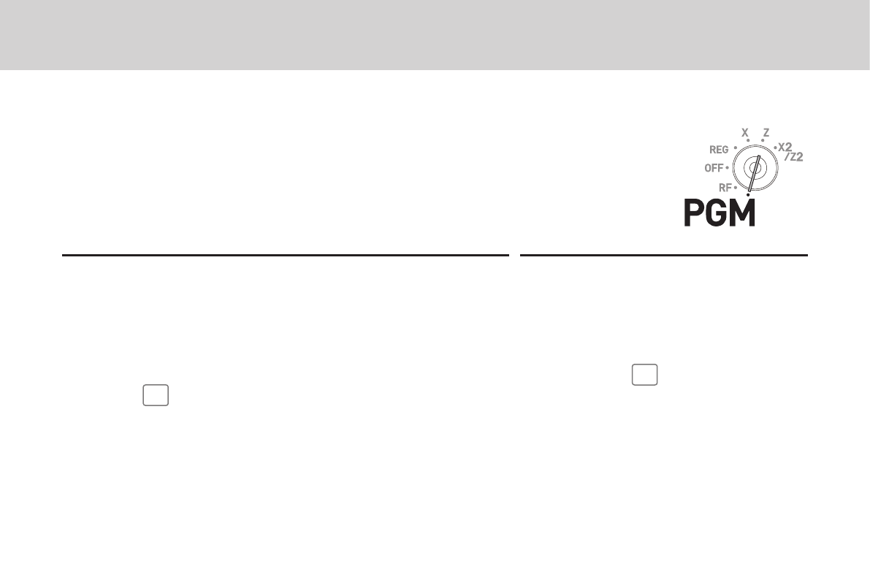870x588 pixels.
Task: Click the gray dot under the X label
Action: [x=748, y=140]
